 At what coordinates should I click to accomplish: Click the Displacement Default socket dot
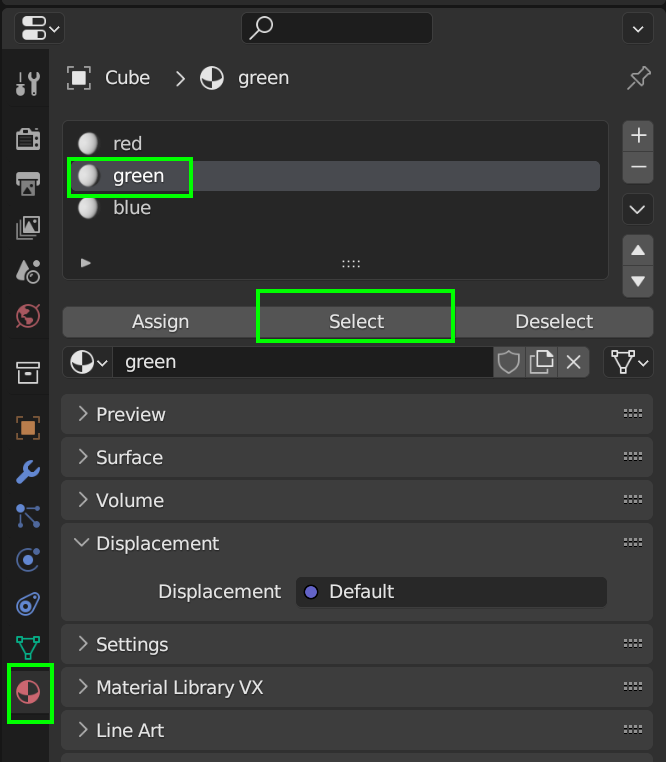tap(310, 592)
